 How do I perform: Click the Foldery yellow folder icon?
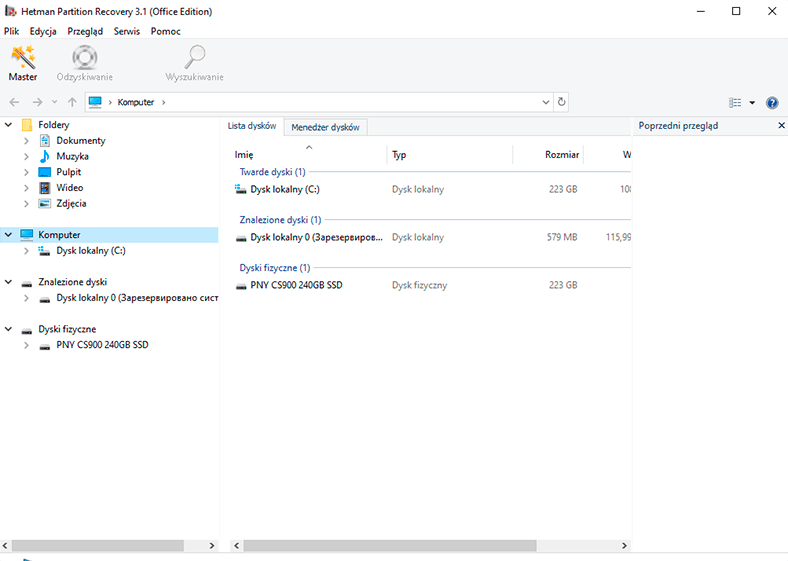(x=27, y=125)
